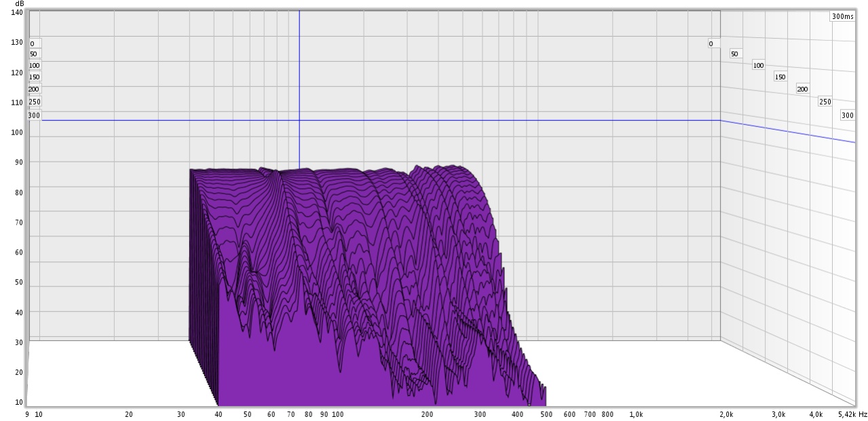The width and height of the screenshot is (868, 421).
Task: Click the 90 value on the dB axis
Action: point(19,162)
